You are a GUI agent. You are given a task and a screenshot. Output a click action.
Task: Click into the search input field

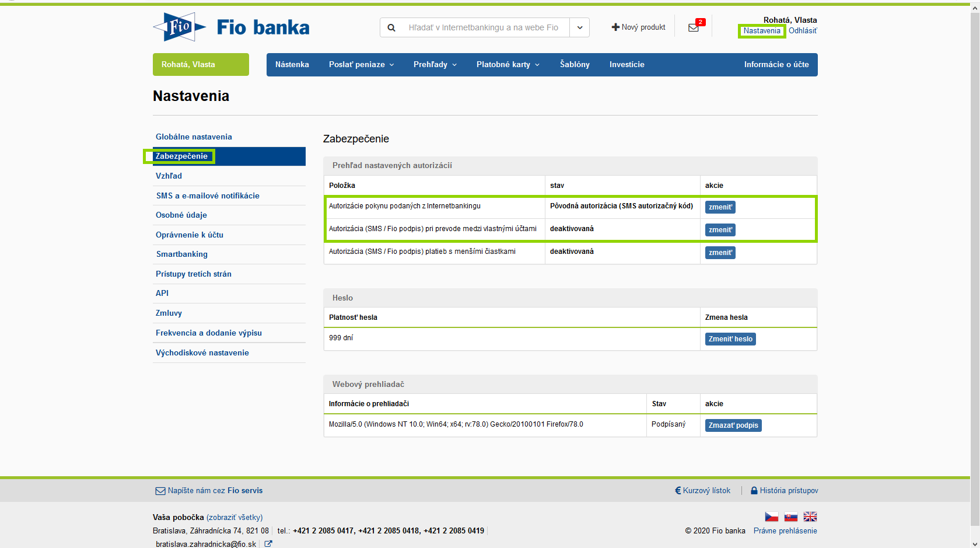pos(484,27)
